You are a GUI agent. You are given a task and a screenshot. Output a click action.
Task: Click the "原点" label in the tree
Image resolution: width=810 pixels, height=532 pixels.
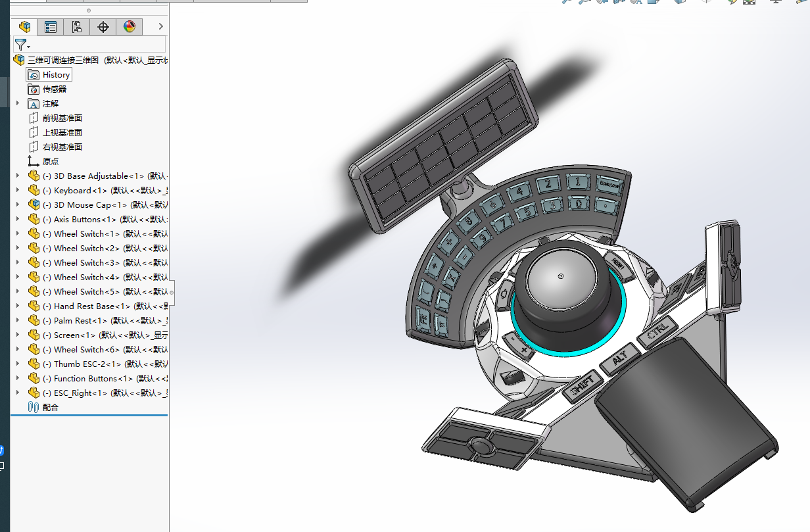coord(51,162)
